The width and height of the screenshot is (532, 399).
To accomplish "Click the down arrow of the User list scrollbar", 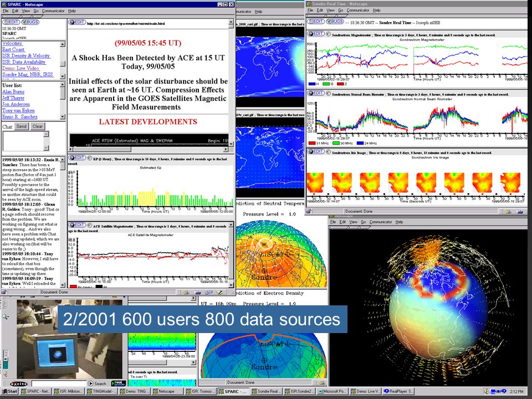I will (63, 117).
